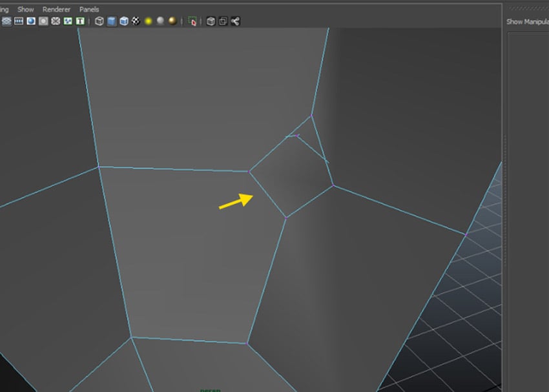Open the Show menu
This screenshot has width=549, height=392.
pyautogui.click(x=26, y=10)
